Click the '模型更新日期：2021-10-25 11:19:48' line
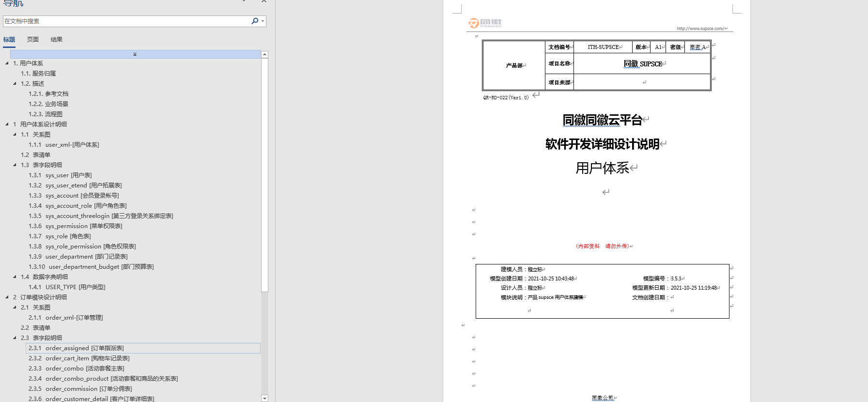 click(675, 288)
